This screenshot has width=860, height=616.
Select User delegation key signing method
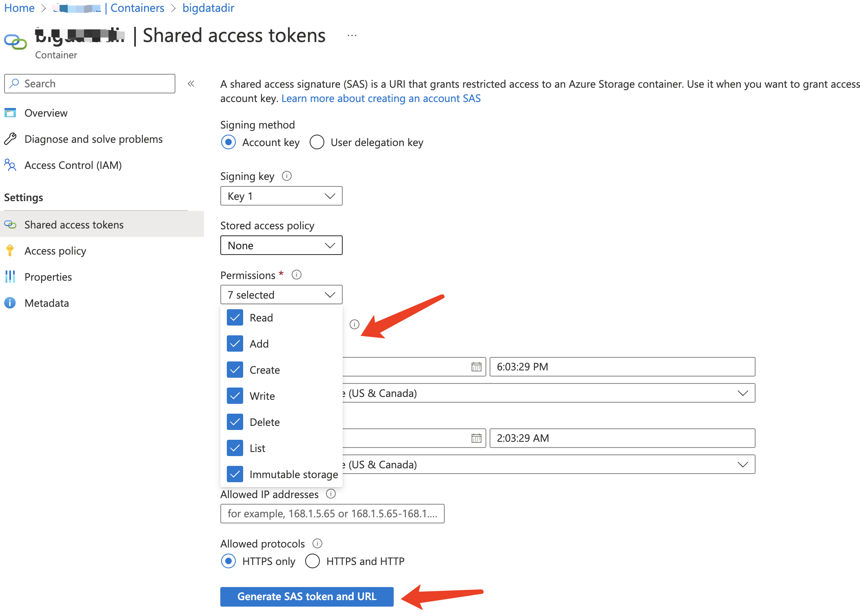click(317, 142)
